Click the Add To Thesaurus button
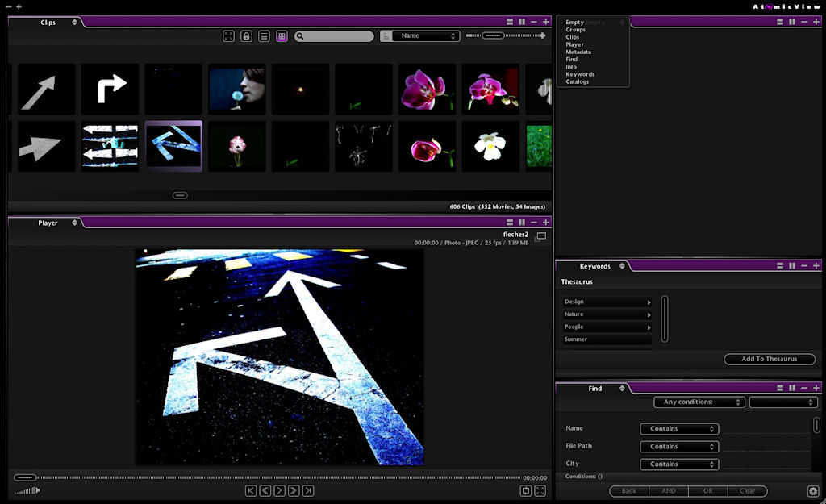Image resolution: width=826 pixels, height=504 pixels. click(x=769, y=359)
